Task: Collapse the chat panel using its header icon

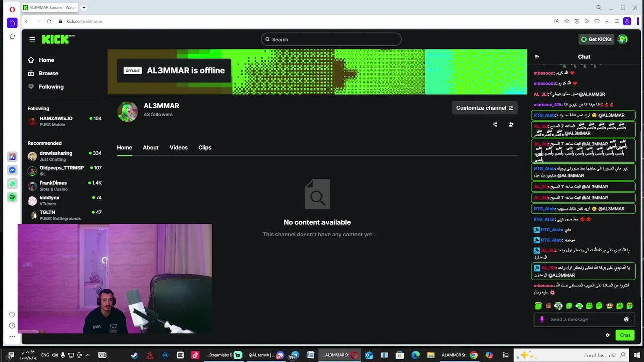Action: (537, 57)
